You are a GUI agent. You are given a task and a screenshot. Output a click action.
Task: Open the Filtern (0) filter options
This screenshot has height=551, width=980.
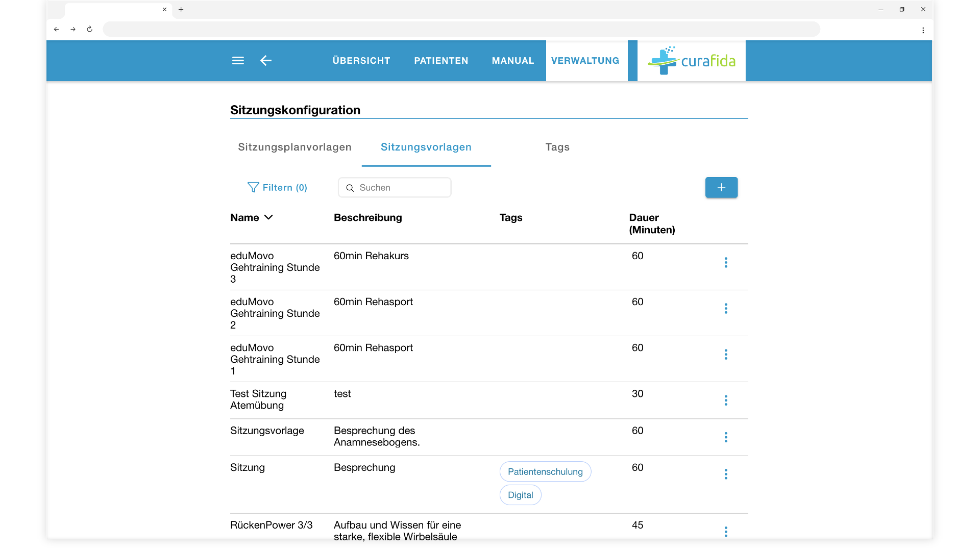[277, 188]
